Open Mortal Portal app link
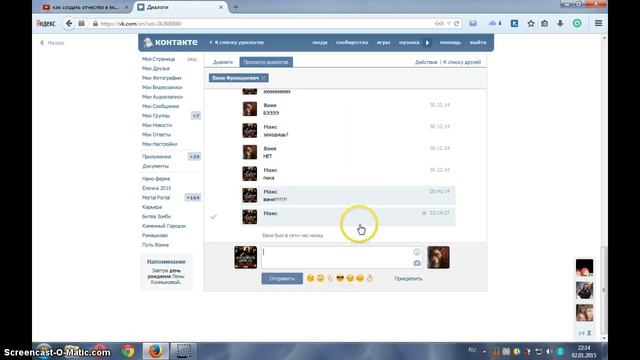The height and width of the screenshot is (360, 640). pyautogui.click(x=156, y=198)
